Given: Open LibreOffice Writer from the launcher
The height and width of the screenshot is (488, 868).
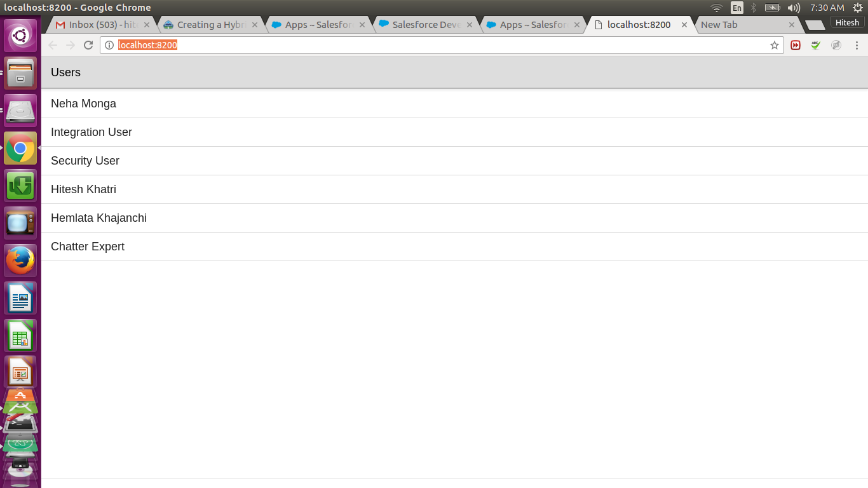Looking at the screenshot, I should coord(20,298).
